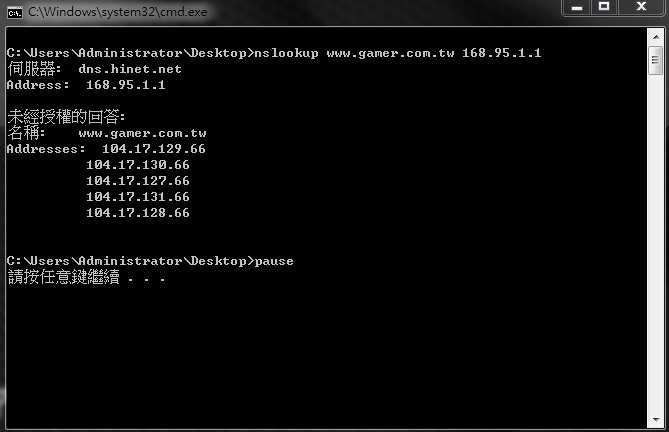
Task: Click the 請按任意鍵繼續 prompt text
Action: click(x=87, y=277)
